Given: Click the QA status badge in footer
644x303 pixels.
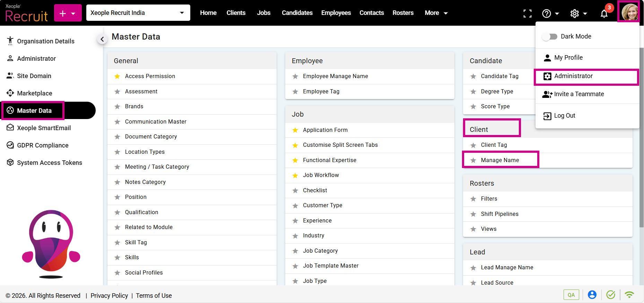Looking at the screenshot, I should tap(571, 295).
